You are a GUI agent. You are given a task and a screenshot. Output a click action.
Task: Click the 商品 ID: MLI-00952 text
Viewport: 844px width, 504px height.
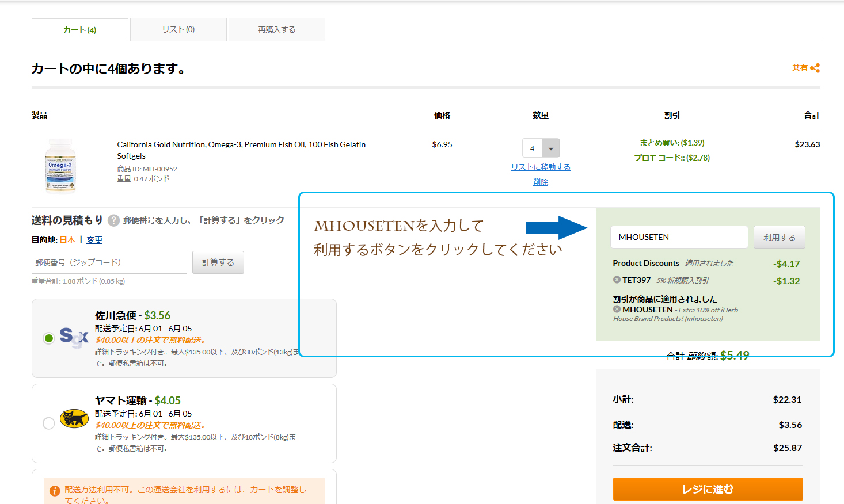tap(147, 169)
